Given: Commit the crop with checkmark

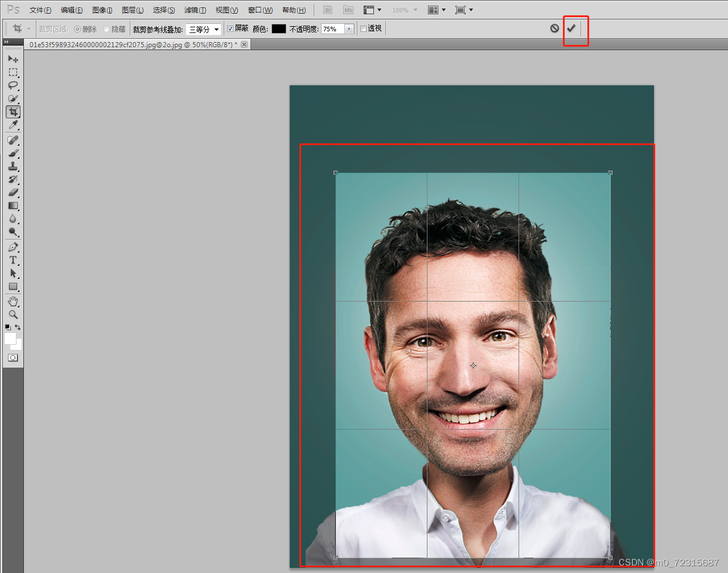Looking at the screenshot, I should click(571, 28).
